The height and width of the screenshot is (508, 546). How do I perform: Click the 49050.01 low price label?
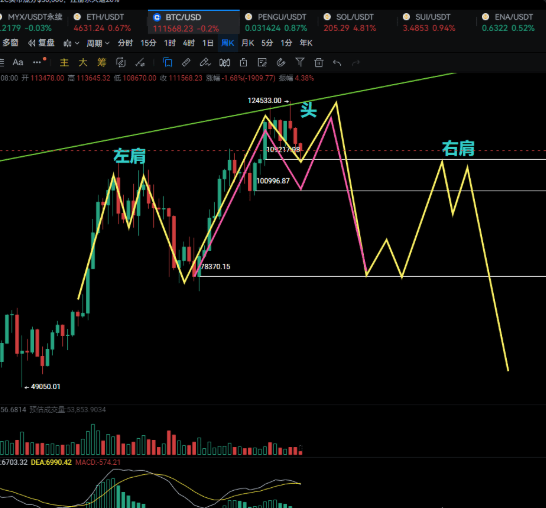[x=46, y=386]
